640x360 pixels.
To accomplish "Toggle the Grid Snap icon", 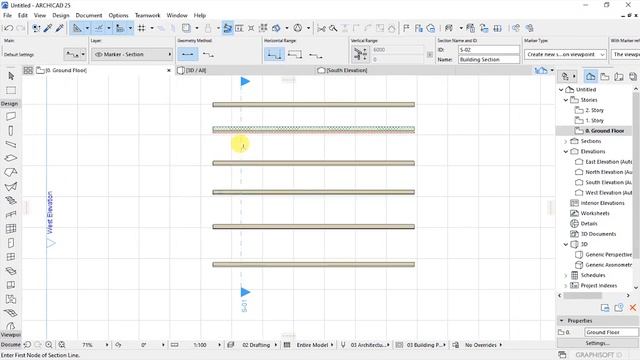I will 142,28.
